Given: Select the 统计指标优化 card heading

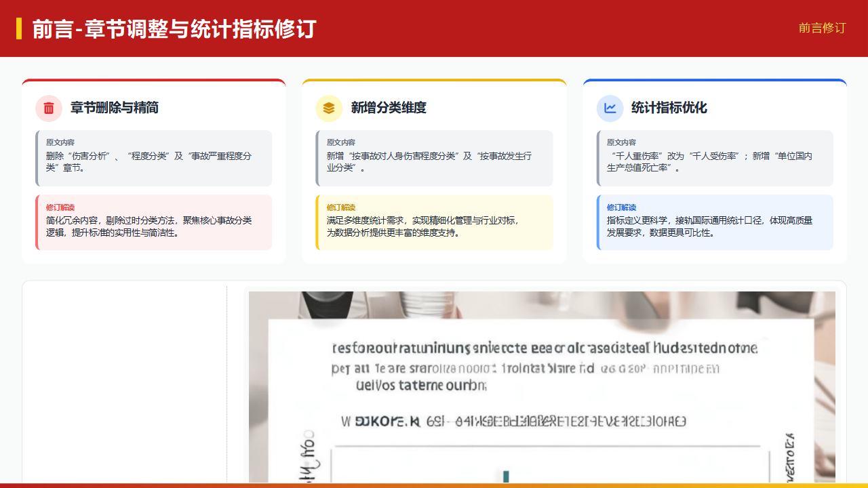Looking at the screenshot, I should [669, 108].
